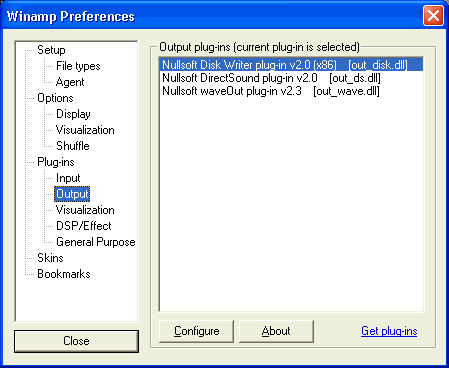Close the Winamp Preferences window

(x=433, y=16)
